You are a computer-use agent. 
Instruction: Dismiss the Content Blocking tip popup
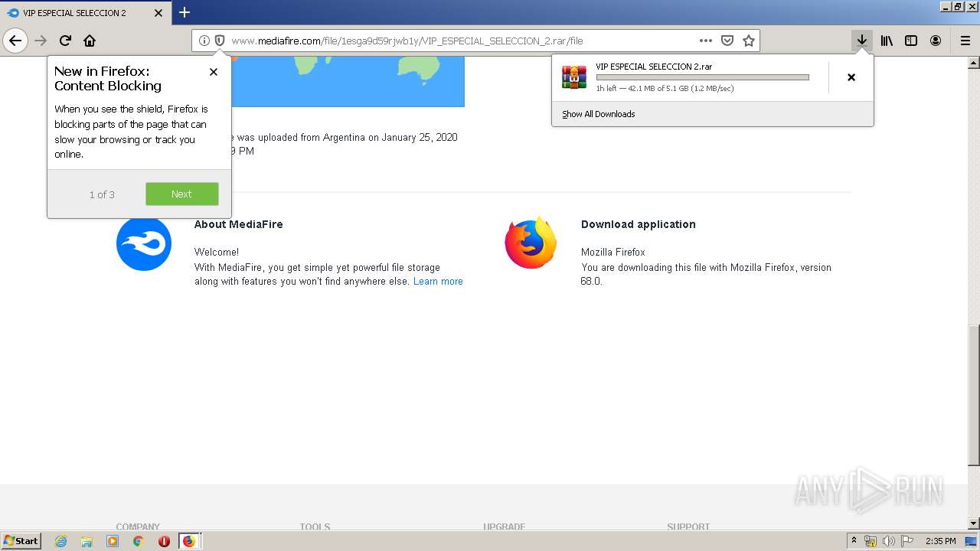click(x=214, y=72)
